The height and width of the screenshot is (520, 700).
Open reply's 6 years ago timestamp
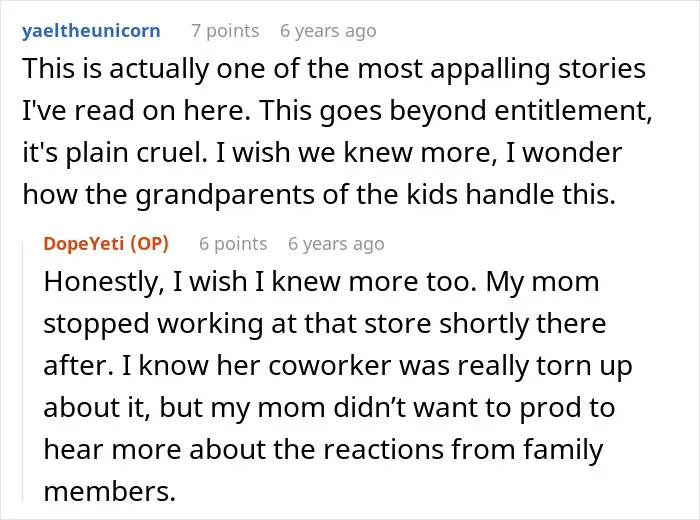(x=336, y=244)
